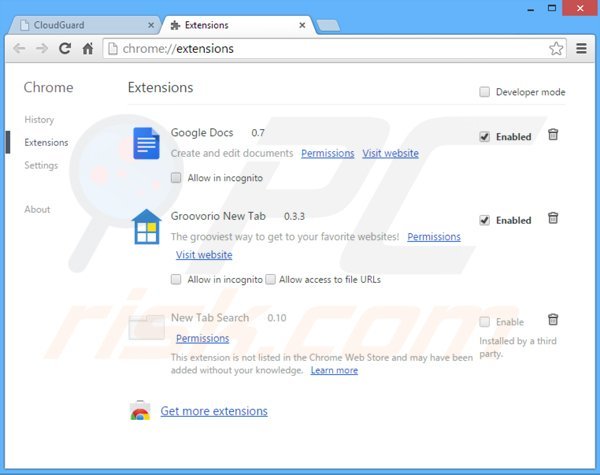
Task: Go back with the browser back arrow
Action: 19,49
